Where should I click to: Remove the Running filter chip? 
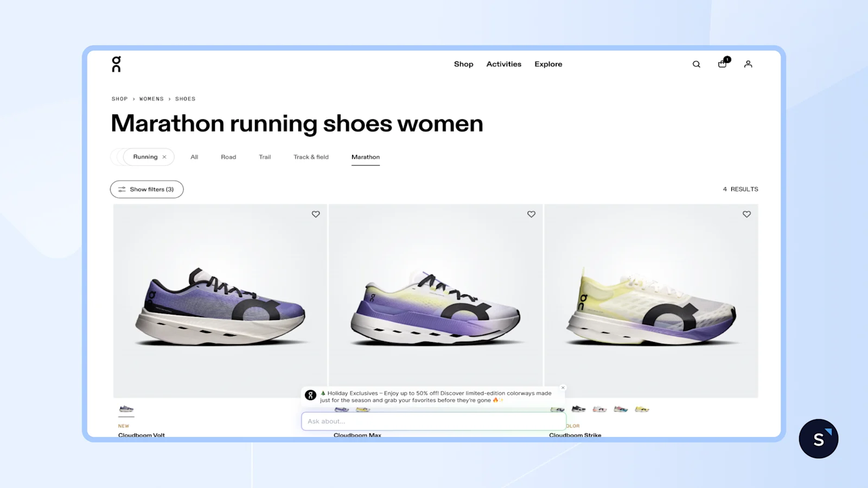click(164, 157)
